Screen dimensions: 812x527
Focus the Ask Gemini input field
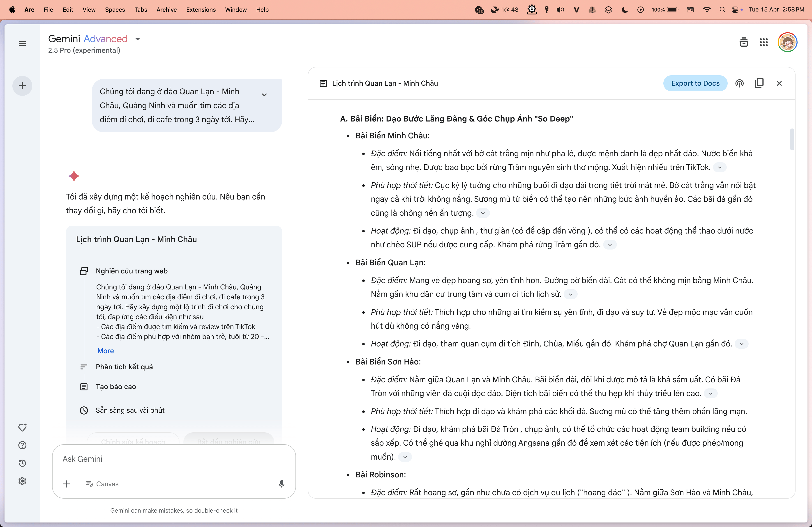click(x=174, y=459)
